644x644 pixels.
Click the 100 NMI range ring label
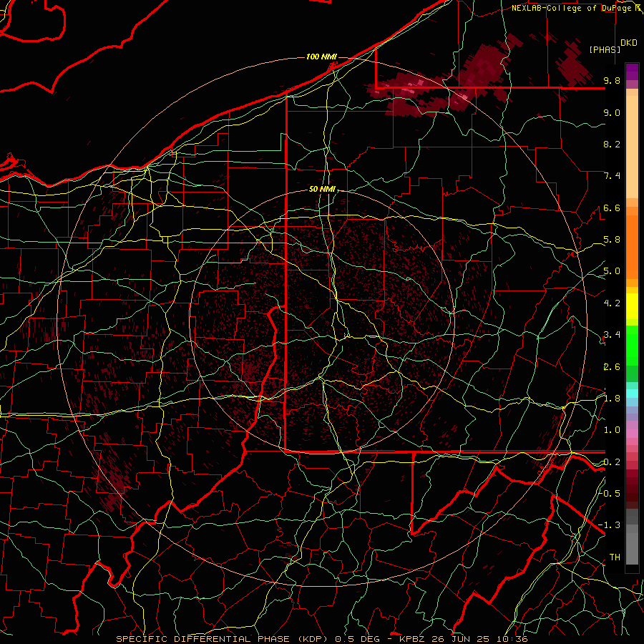point(321,57)
